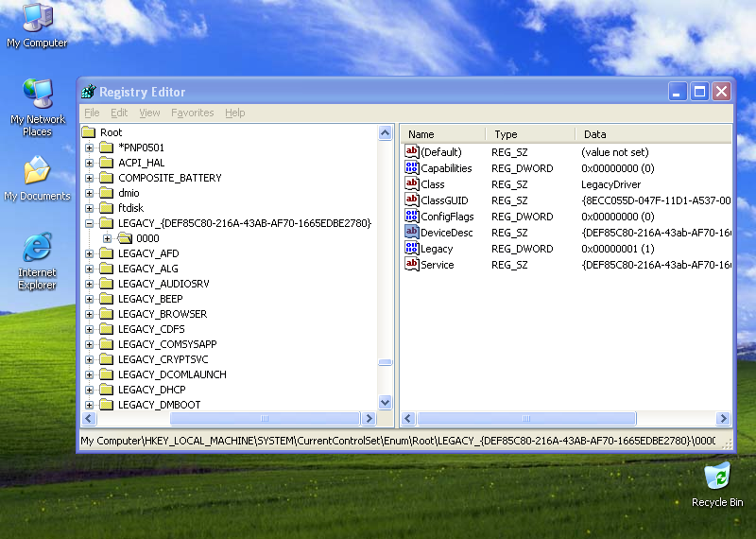Image resolution: width=756 pixels, height=539 pixels.
Task: Sort values by the Data column header
Action: 654,133
